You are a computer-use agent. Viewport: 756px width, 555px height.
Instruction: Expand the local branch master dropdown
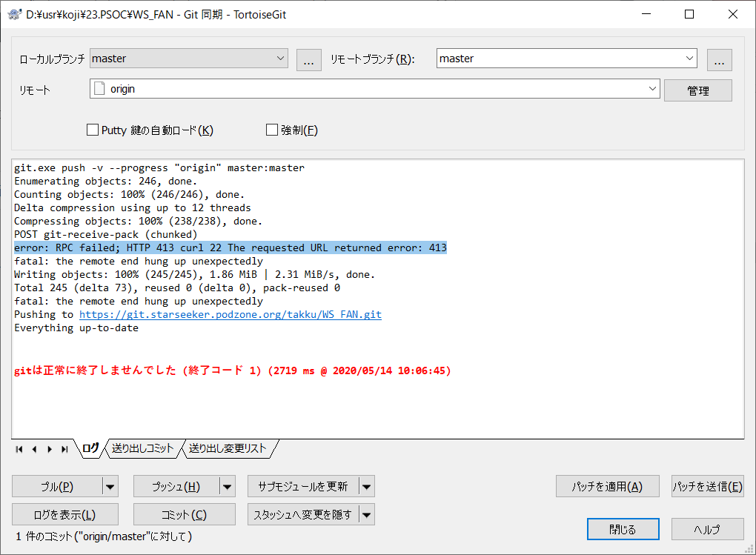tap(280, 58)
